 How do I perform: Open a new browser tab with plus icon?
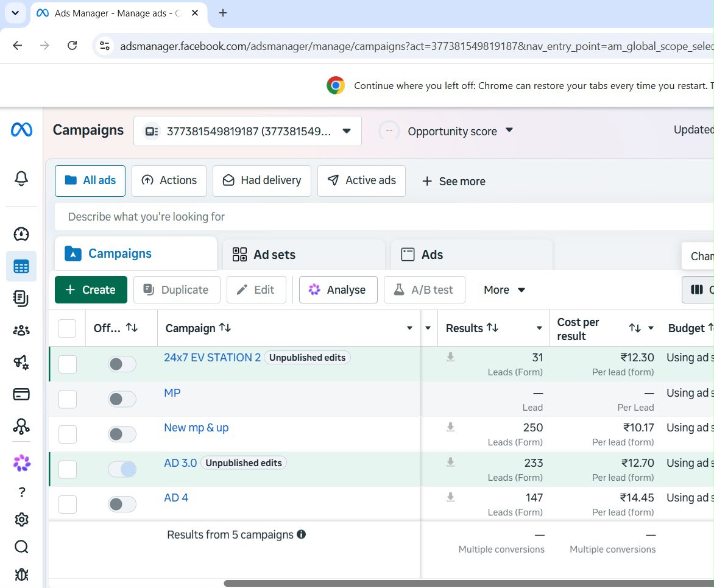tap(223, 13)
